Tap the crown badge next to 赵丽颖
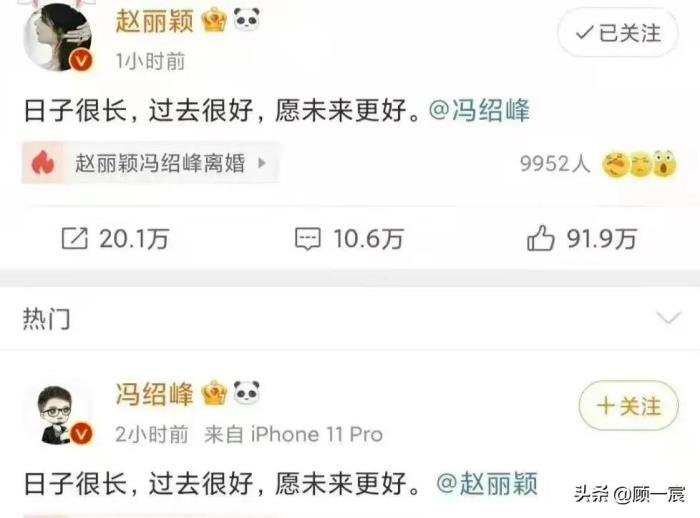This screenshot has height=518, width=700. 214,20
